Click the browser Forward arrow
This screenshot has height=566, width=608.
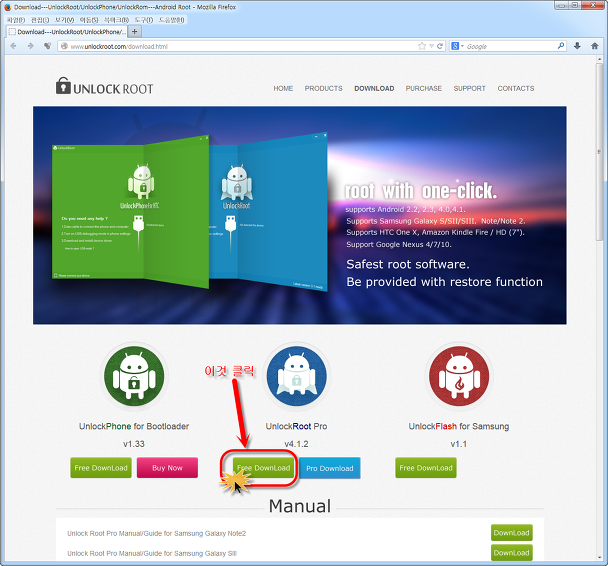pyautogui.click(x=31, y=46)
